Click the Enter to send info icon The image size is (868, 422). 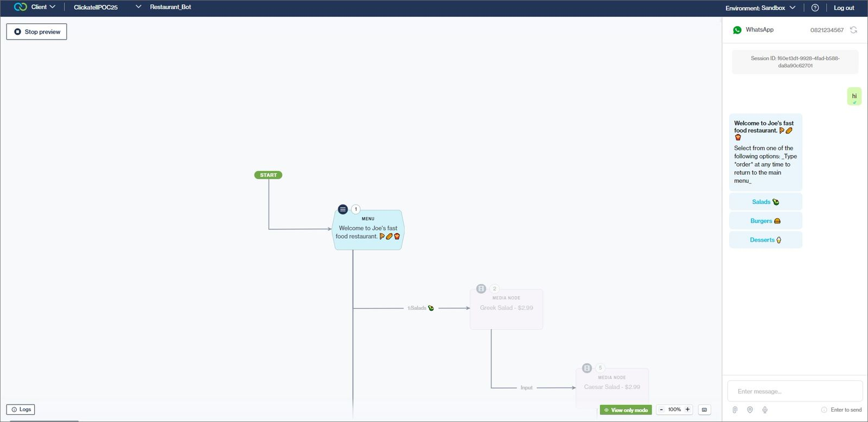pos(824,410)
